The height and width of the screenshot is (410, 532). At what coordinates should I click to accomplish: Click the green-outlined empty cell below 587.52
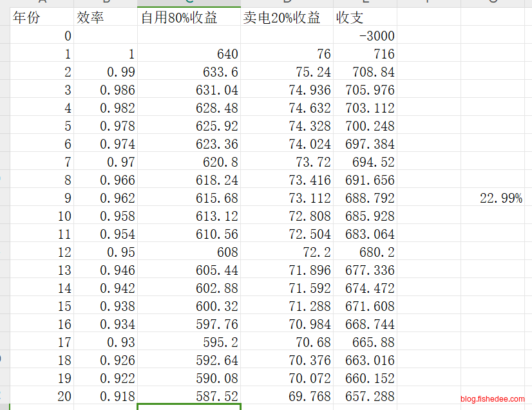click(189, 407)
